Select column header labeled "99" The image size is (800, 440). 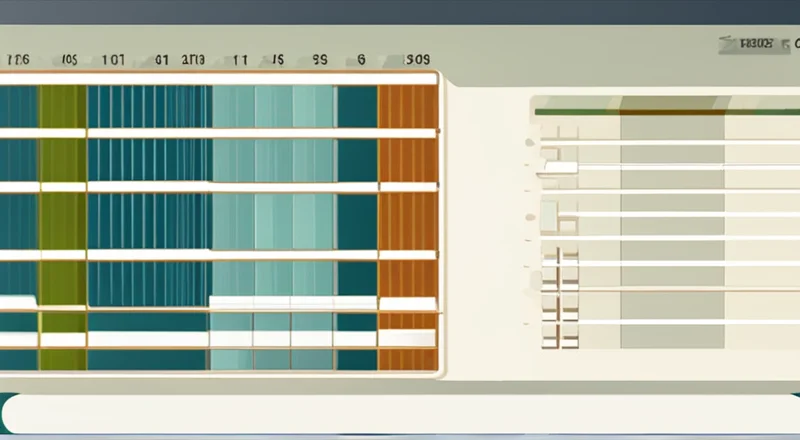pyautogui.click(x=320, y=60)
